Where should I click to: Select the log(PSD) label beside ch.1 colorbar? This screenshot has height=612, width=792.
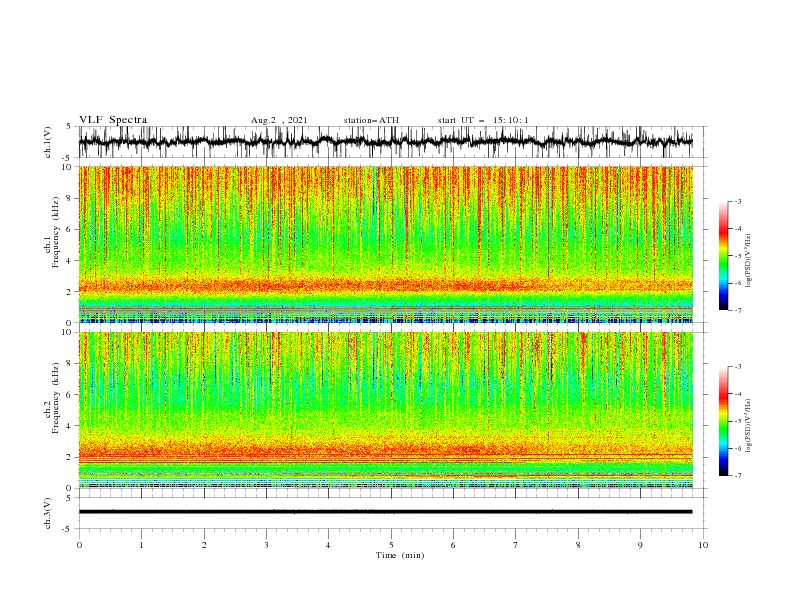pos(749,261)
